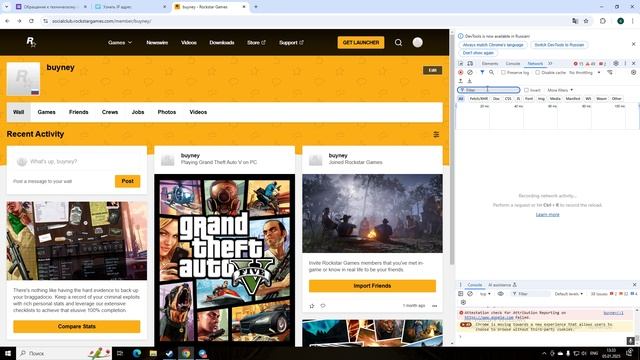The width and height of the screenshot is (640, 360).
Task: Open the network search magnifier
Action: point(491,72)
